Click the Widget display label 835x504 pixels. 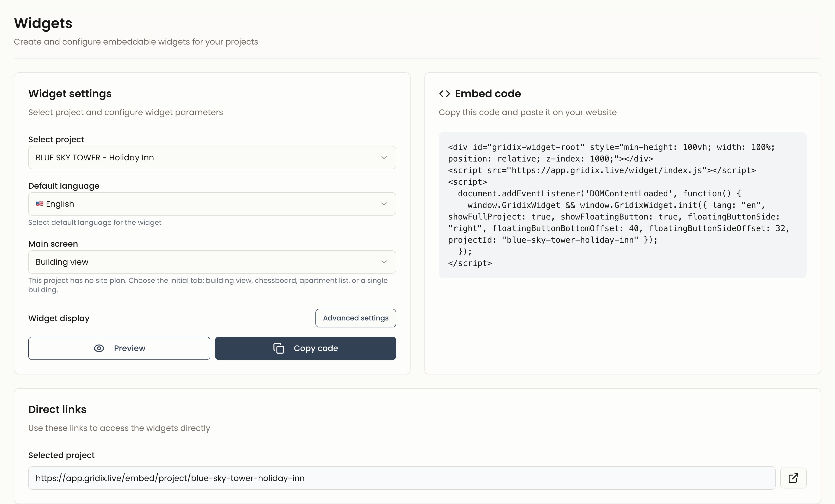point(59,318)
